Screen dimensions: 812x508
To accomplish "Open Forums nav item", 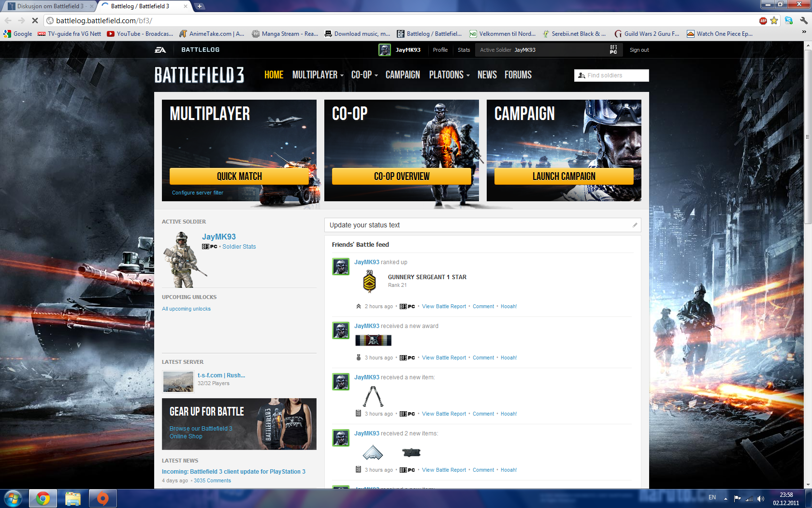I will point(518,75).
